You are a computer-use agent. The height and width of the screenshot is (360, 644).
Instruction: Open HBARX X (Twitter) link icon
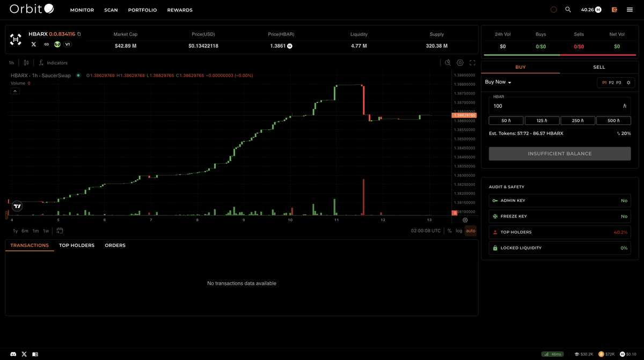pos(34,45)
